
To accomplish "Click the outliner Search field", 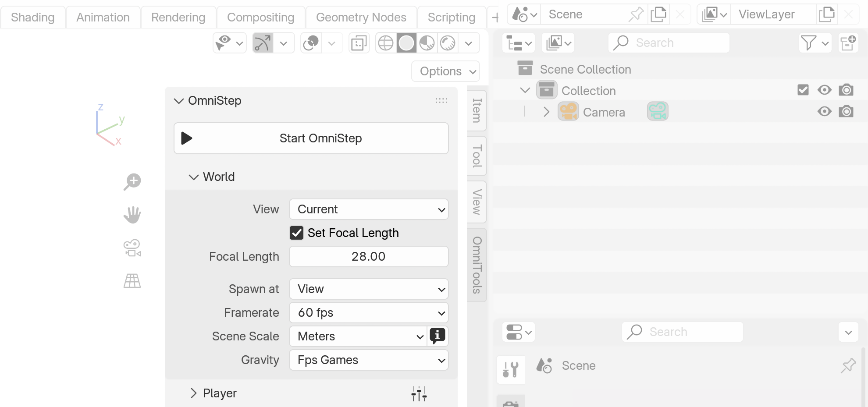I will [669, 43].
